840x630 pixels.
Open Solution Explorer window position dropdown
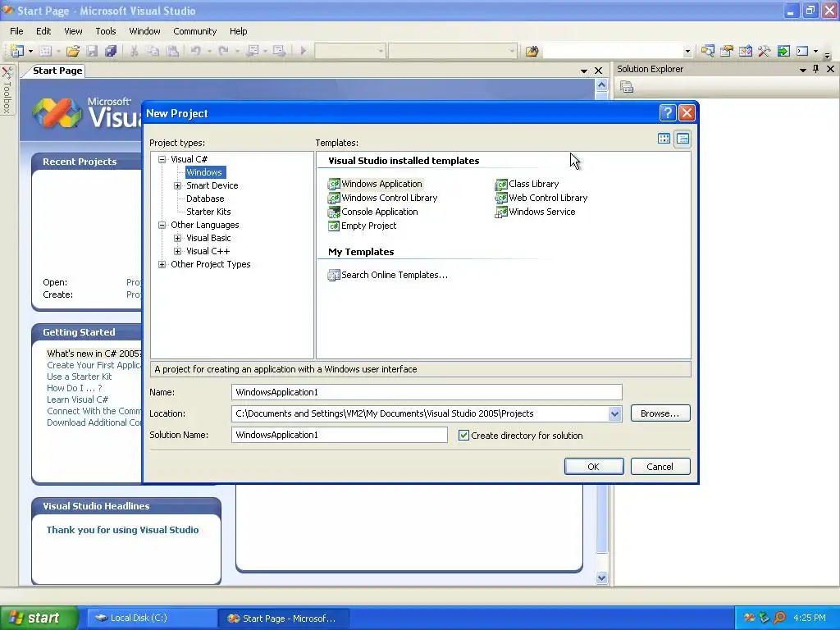coord(802,69)
